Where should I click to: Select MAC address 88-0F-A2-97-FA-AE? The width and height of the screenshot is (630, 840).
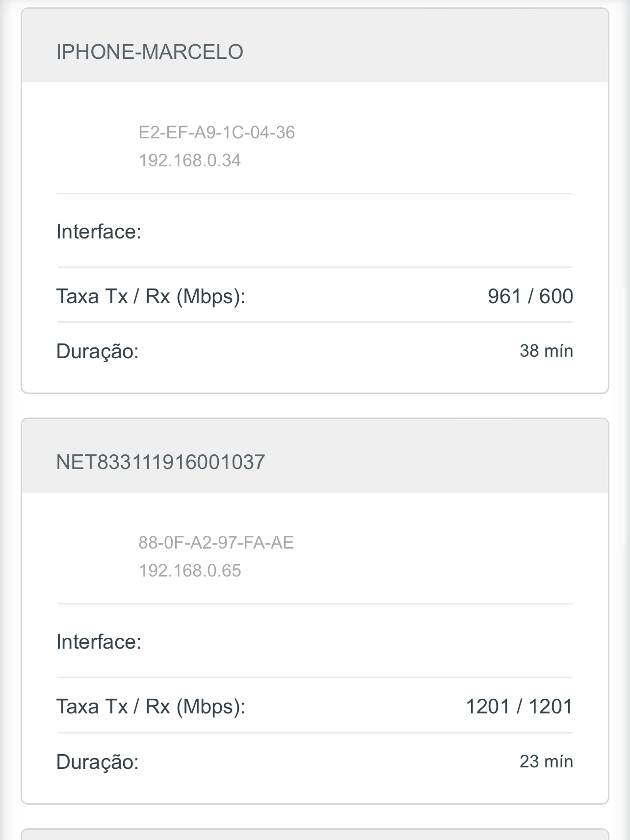(x=216, y=543)
